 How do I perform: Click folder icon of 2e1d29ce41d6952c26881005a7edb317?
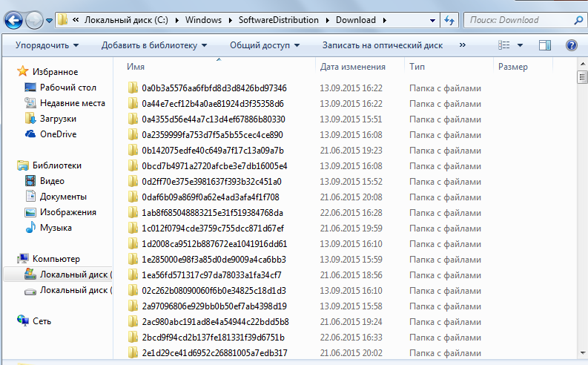pyautogui.click(x=133, y=352)
